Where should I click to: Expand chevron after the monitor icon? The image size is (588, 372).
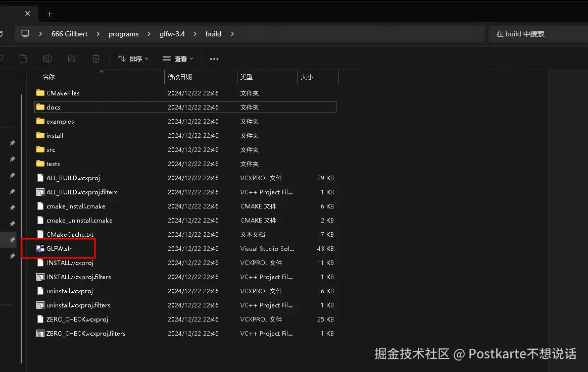coord(40,34)
